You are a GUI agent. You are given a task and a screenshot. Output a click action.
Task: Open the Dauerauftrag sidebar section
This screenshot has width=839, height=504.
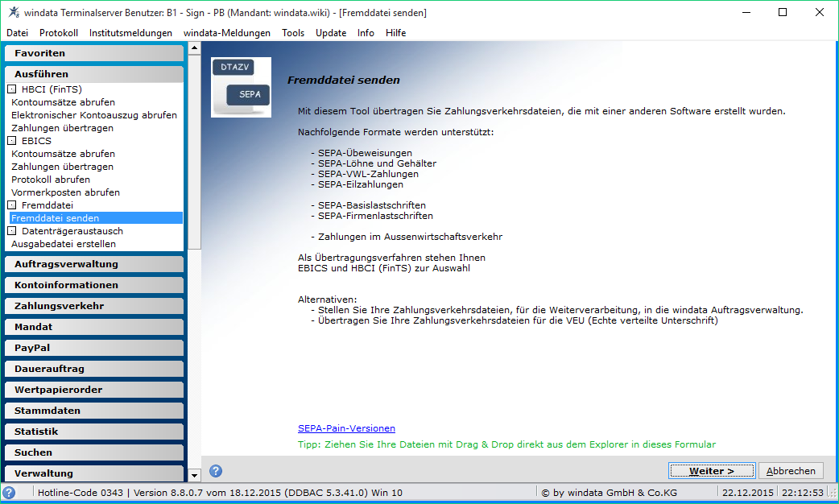click(x=94, y=369)
